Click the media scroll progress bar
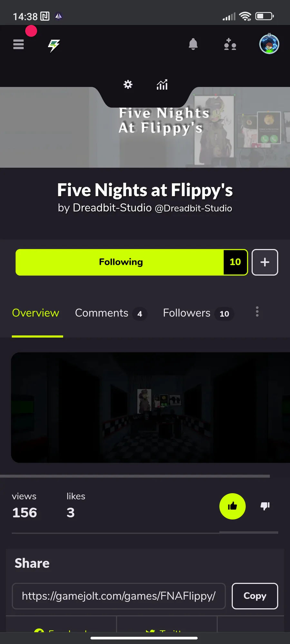Viewport: 290px width, 644px height. (135, 476)
